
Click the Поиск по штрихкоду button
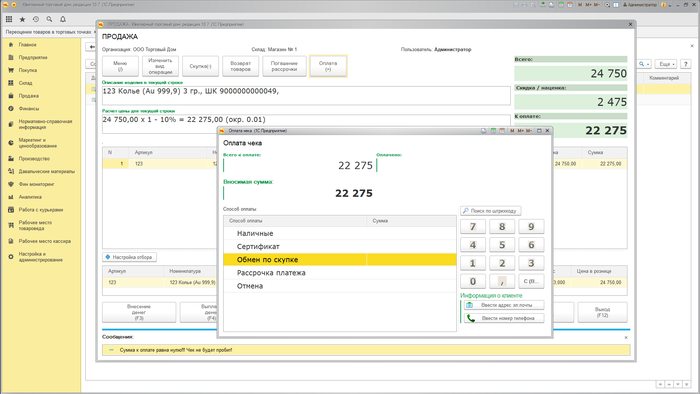[x=491, y=211]
